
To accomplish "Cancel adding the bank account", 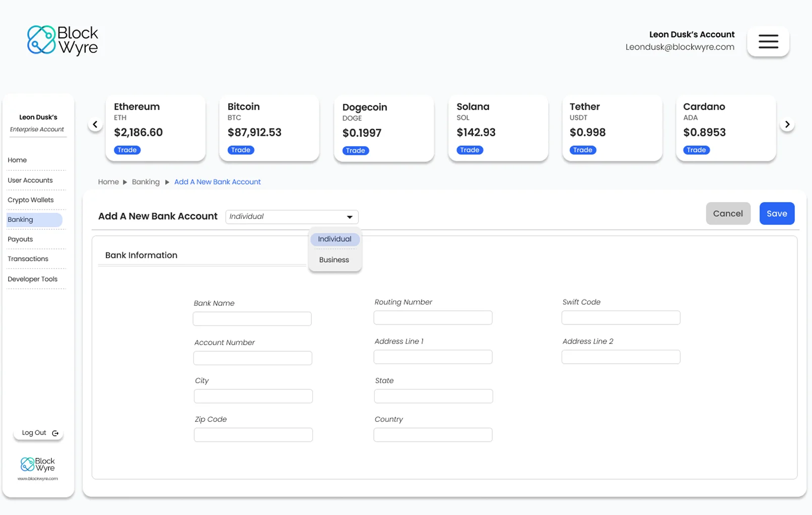I will (727, 214).
